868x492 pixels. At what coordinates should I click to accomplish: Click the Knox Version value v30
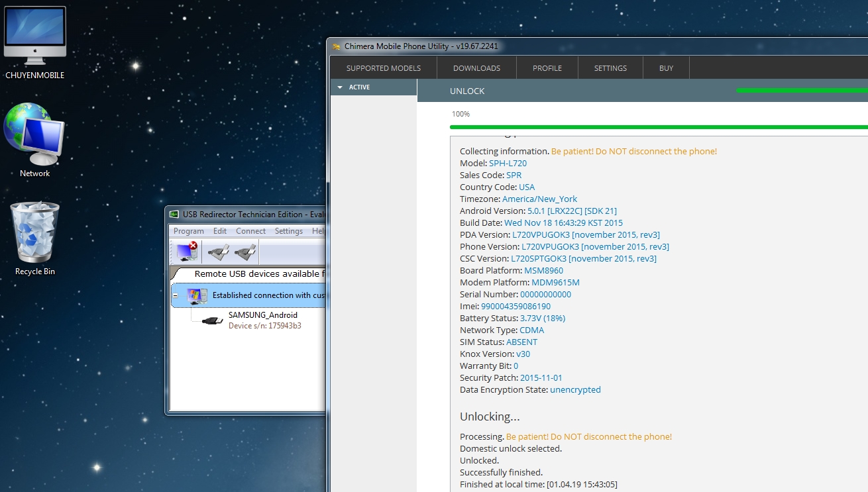523,354
